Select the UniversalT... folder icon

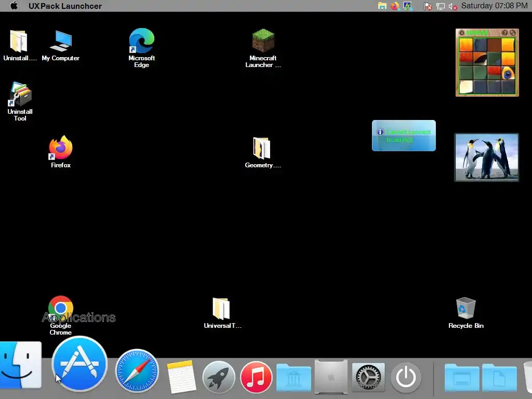222,313
